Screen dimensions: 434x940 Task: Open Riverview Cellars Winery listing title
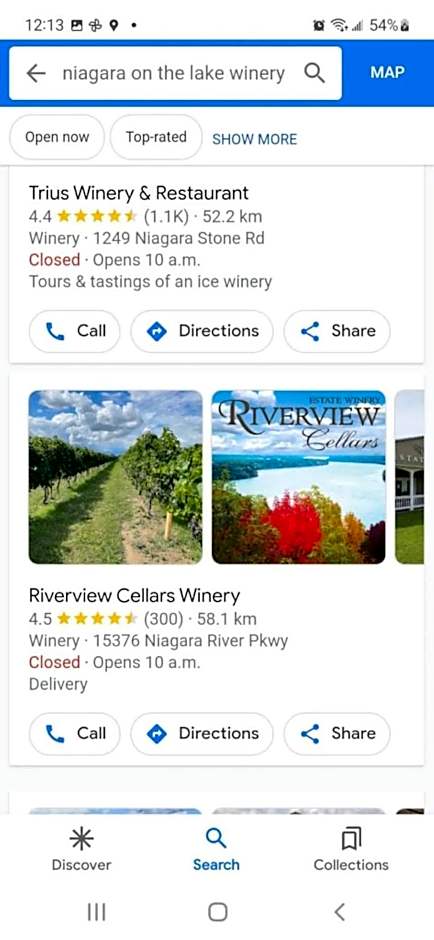(134, 595)
